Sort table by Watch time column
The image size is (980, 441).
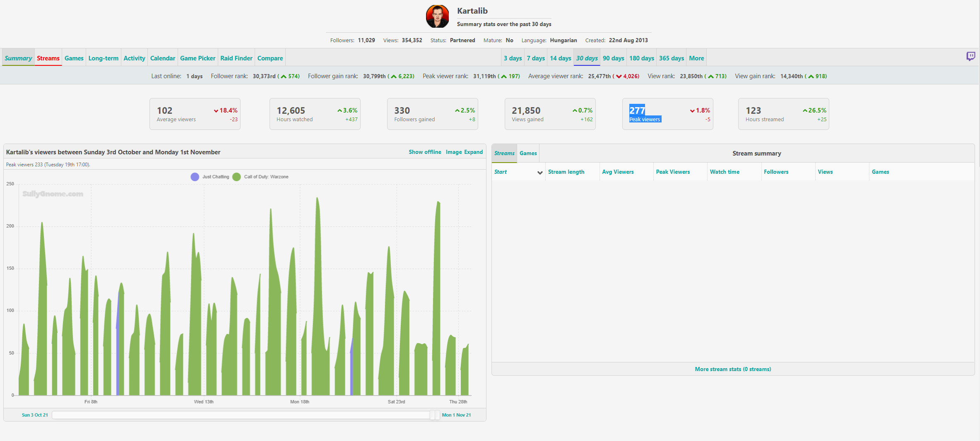point(725,172)
